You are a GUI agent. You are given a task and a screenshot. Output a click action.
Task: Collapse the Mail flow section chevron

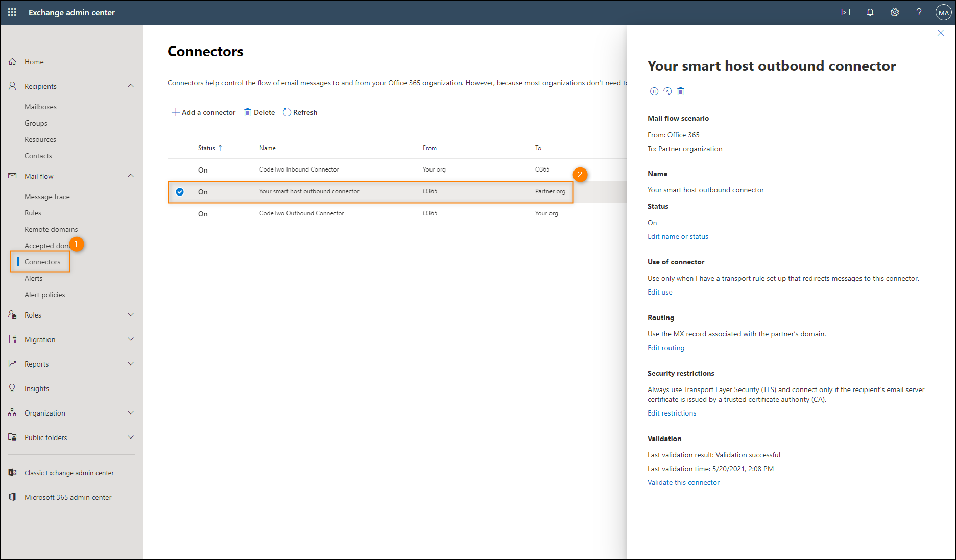click(x=131, y=176)
